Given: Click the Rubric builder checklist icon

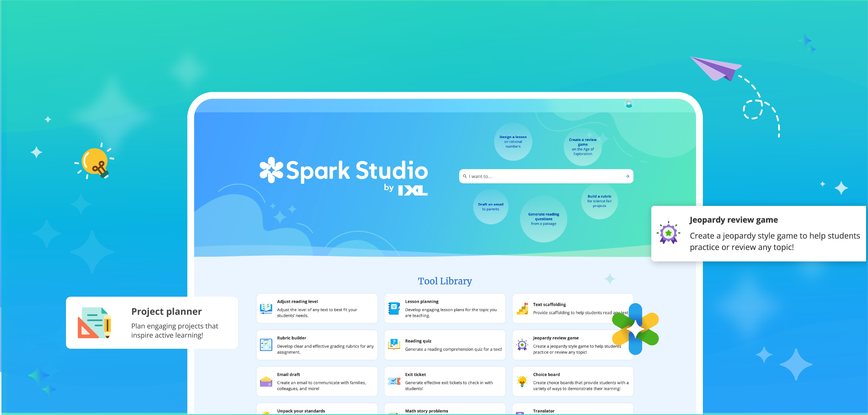Looking at the screenshot, I should coord(266,345).
